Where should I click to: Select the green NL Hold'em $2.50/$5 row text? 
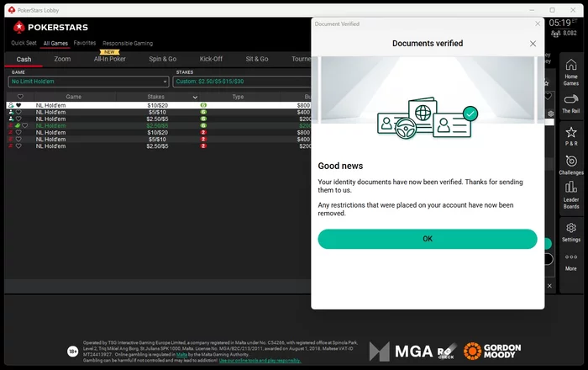(50, 125)
